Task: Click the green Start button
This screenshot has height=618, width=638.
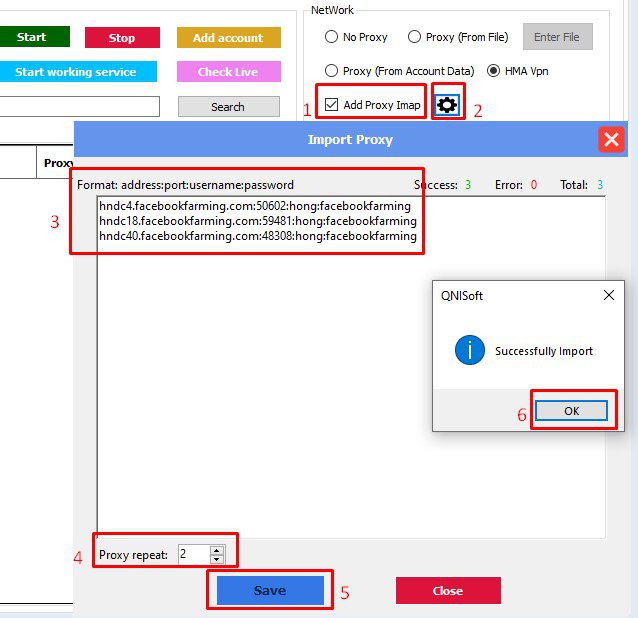Action: coord(34,37)
